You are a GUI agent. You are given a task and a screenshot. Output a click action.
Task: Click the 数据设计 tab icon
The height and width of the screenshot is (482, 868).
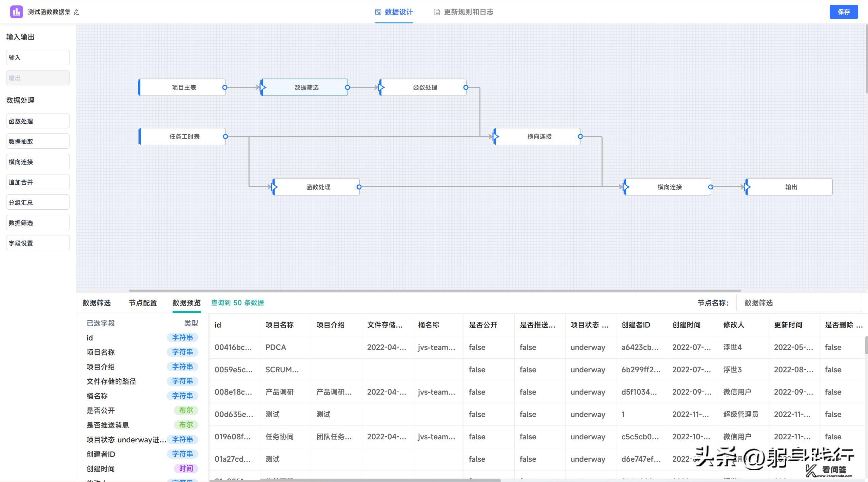pos(378,12)
